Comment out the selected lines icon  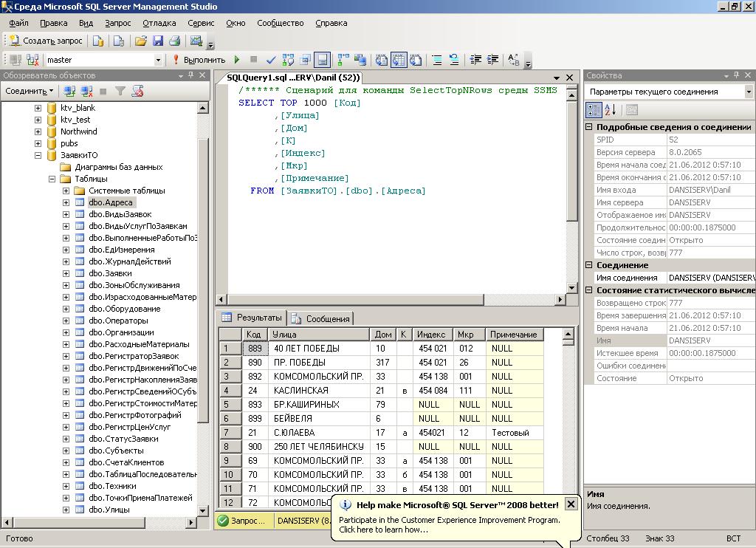pos(437,60)
